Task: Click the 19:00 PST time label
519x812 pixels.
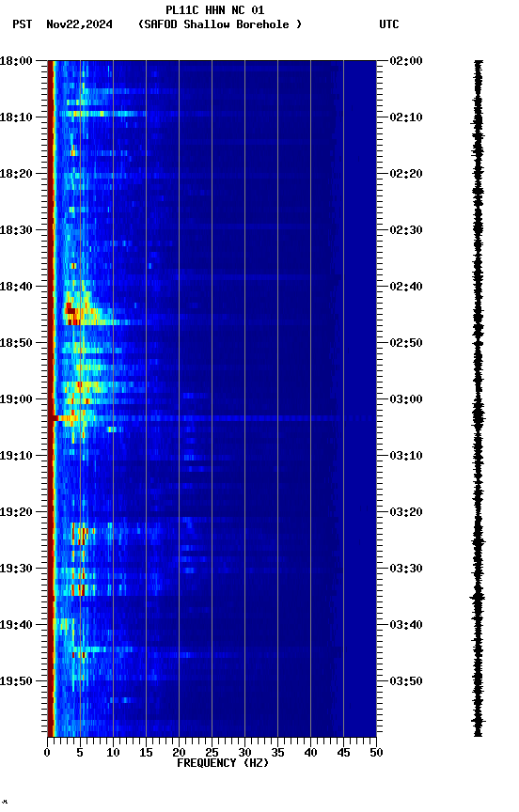Action: pos(16,399)
